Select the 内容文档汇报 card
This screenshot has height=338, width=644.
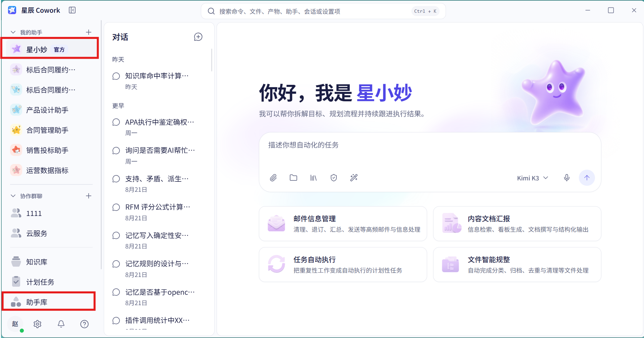coord(517,224)
